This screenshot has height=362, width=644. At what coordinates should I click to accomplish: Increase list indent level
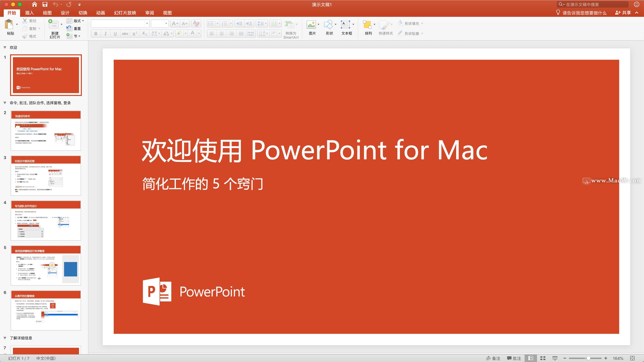pyautogui.click(x=249, y=23)
